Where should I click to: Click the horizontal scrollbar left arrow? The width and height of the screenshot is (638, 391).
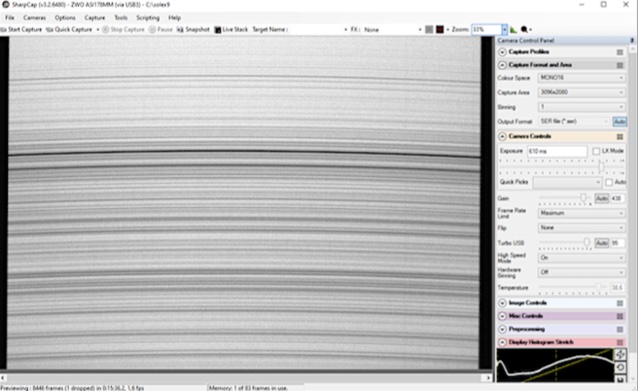coord(3,378)
